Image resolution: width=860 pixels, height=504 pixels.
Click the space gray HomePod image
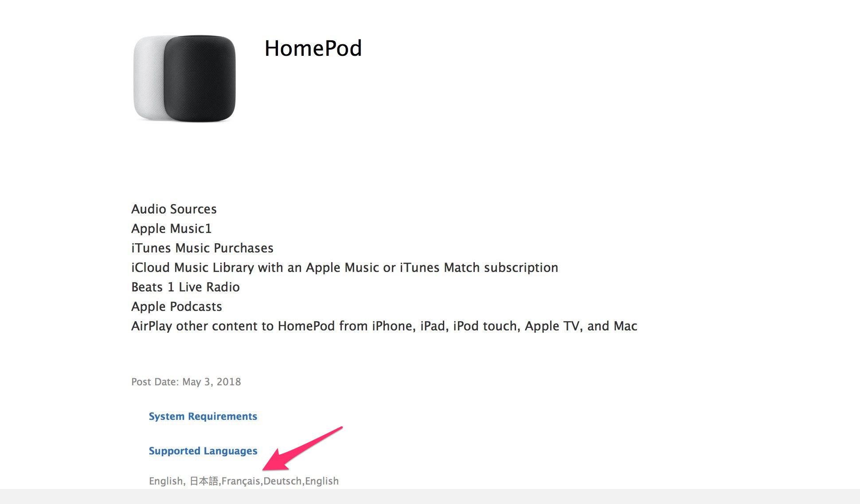199,78
